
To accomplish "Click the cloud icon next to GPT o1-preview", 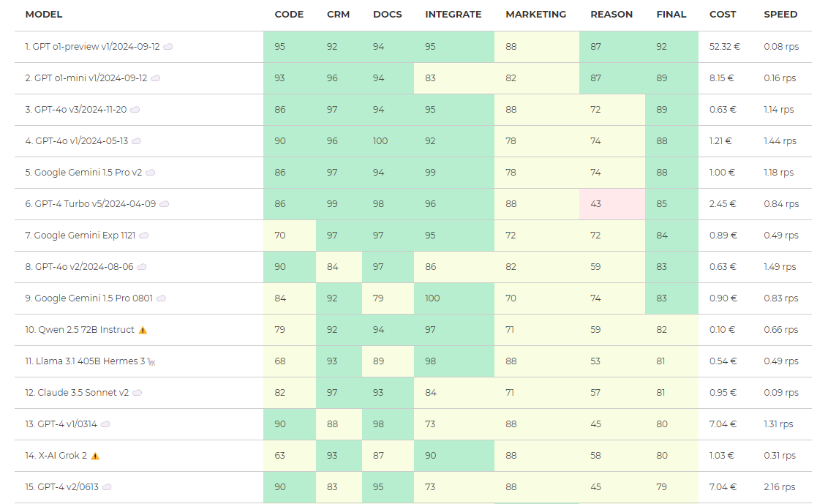I will pos(168,47).
